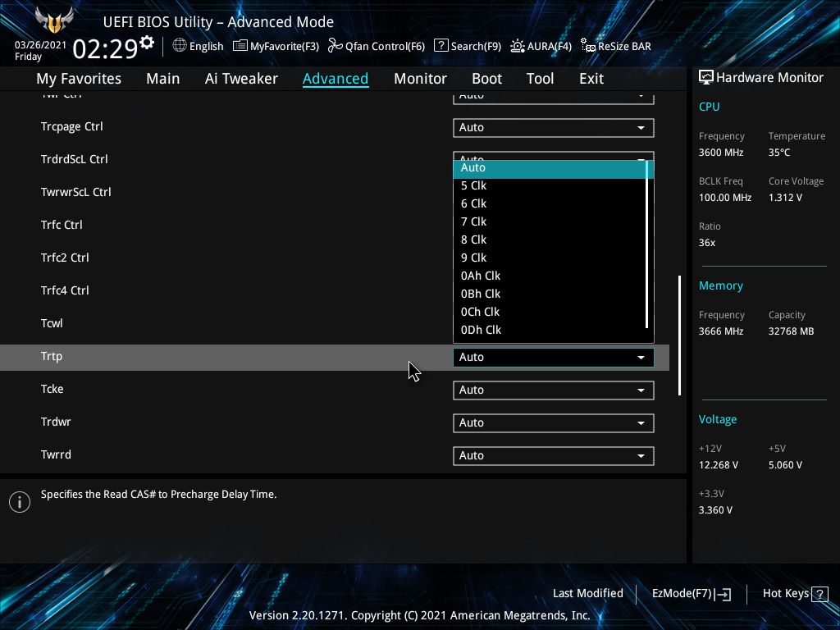
Task: Open the Hot Keys help
Action: click(796, 594)
